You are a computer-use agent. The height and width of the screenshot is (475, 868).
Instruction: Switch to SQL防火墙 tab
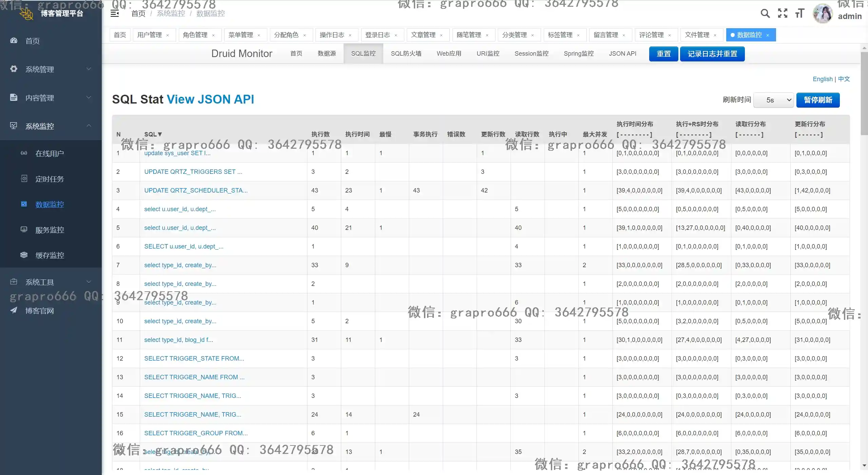pos(406,54)
